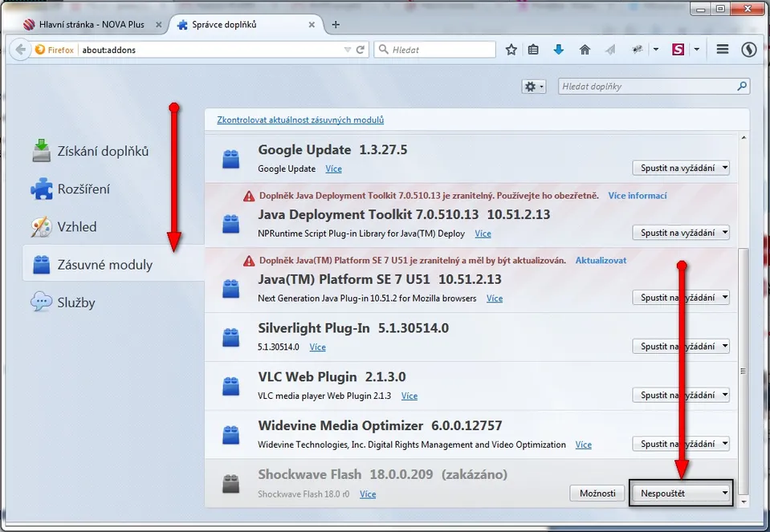
Task: Click the Java Deployment Toolkit plugin icon
Action: (x=230, y=224)
